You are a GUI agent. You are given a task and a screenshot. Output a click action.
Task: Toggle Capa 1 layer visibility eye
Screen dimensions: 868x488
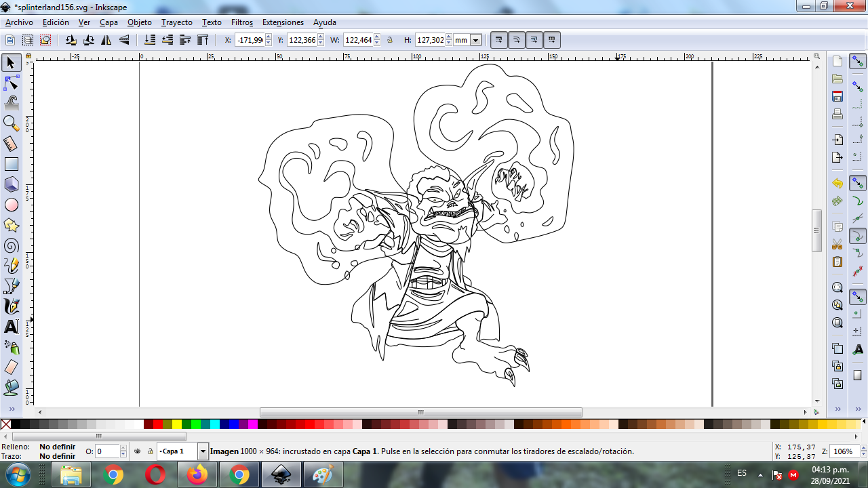pyautogui.click(x=138, y=451)
